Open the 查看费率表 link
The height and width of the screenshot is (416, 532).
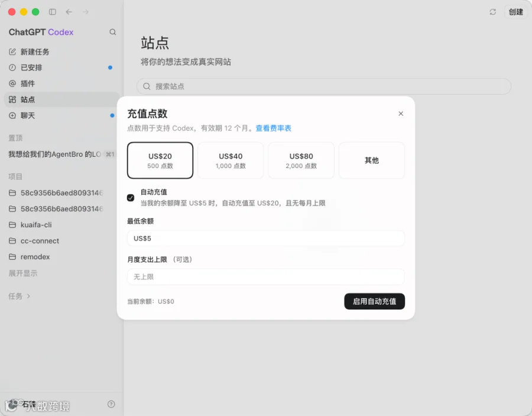[x=274, y=128]
